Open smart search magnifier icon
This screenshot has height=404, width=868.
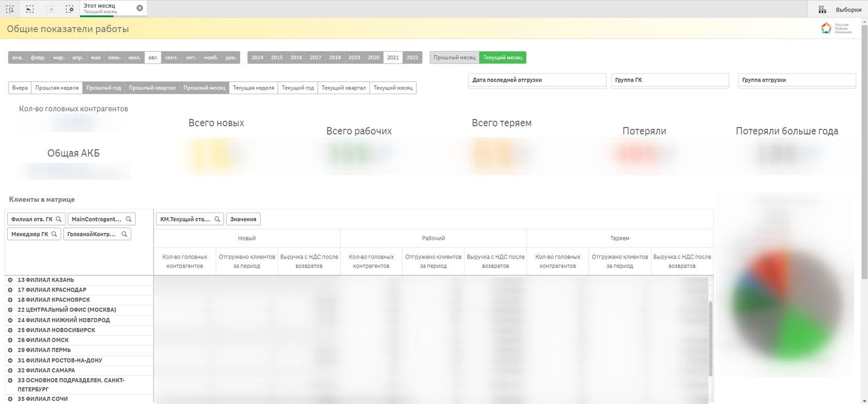10,9
